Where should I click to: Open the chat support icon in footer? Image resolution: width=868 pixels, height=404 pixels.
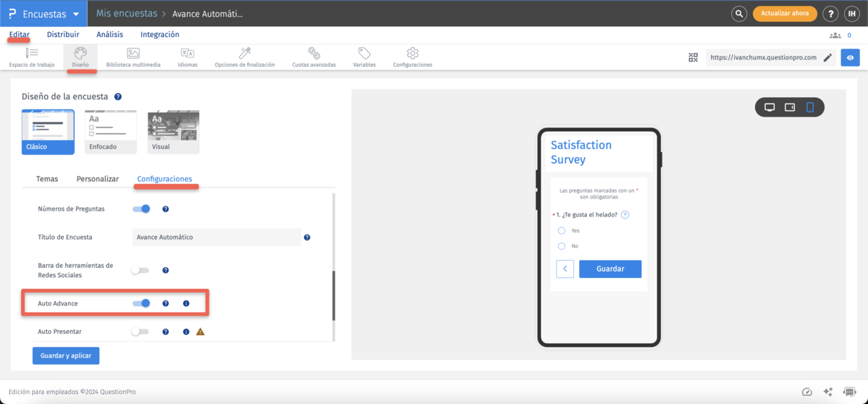pyautogui.click(x=849, y=392)
